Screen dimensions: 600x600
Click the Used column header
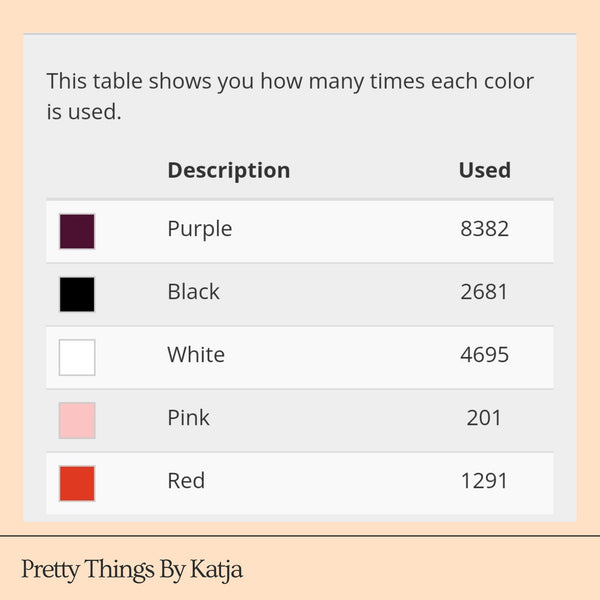click(484, 170)
